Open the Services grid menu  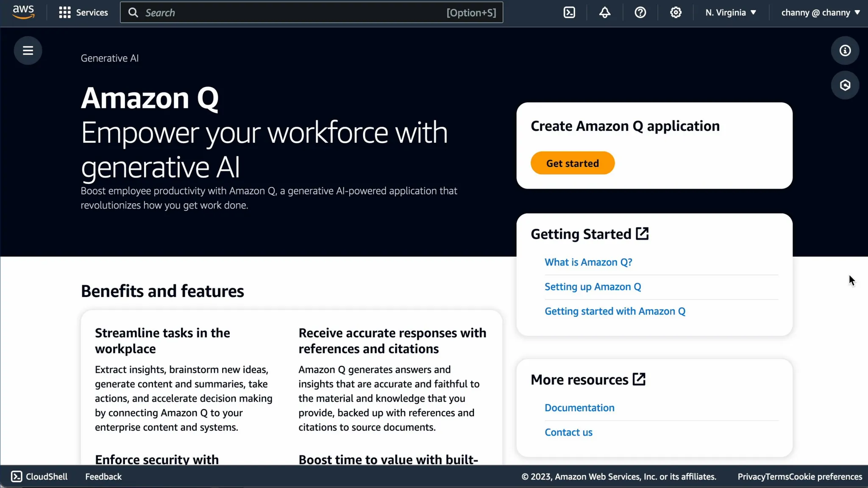click(83, 12)
